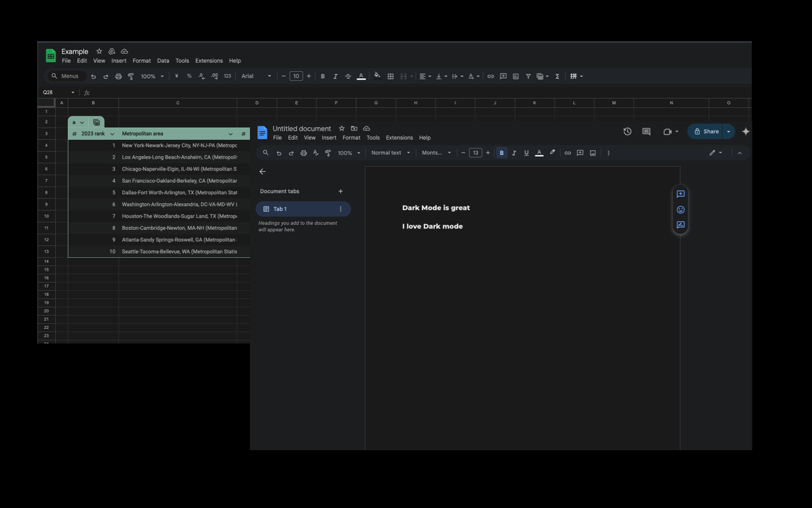The height and width of the screenshot is (508, 812).
Task: Open the Montserrat font dropdown in Docs
Action: point(436,153)
